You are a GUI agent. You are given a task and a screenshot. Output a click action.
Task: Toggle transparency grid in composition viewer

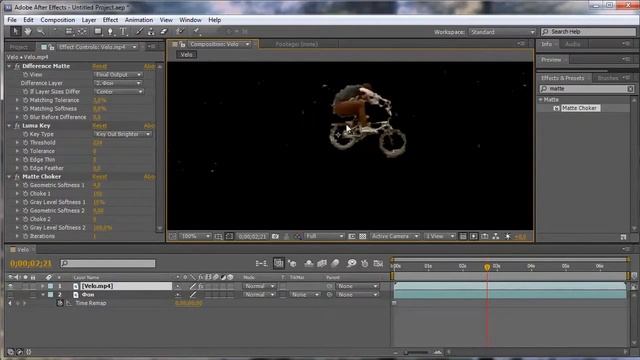click(x=362, y=236)
